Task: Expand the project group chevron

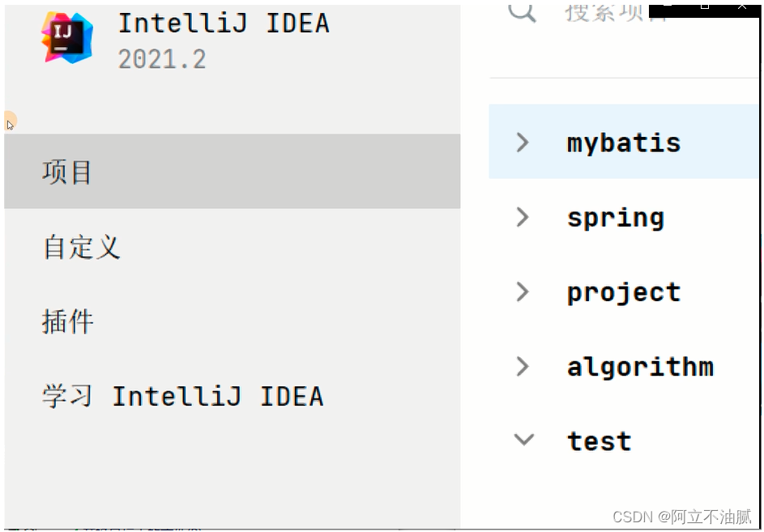Action: [x=523, y=292]
